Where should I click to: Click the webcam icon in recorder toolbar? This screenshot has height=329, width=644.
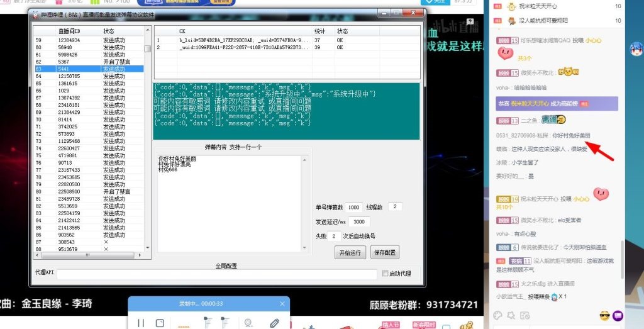(x=248, y=323)
